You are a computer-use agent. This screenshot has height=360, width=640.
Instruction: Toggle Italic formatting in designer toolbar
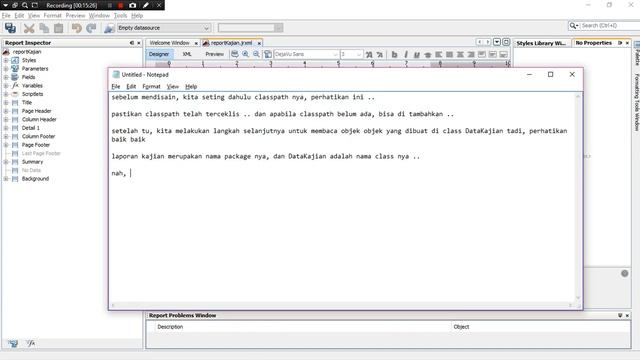point(406,54)
